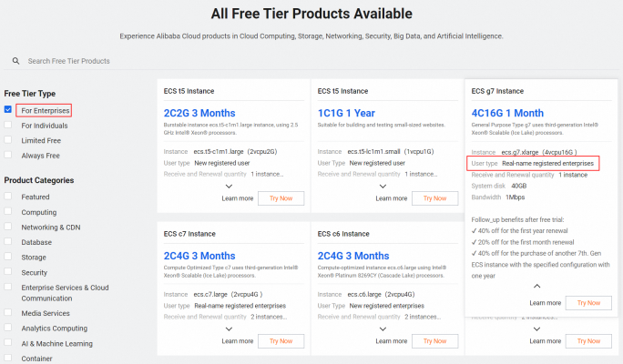Open Learn more for ECS c7 Instance
623x364 pixels.
pos(237,341)
